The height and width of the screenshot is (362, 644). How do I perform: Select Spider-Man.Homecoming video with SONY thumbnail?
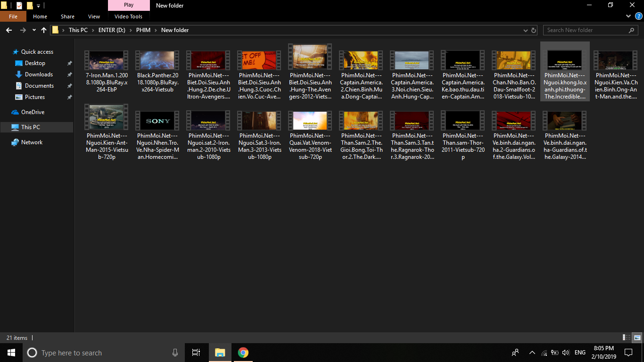pyautogui.click(x=157, y=121)
